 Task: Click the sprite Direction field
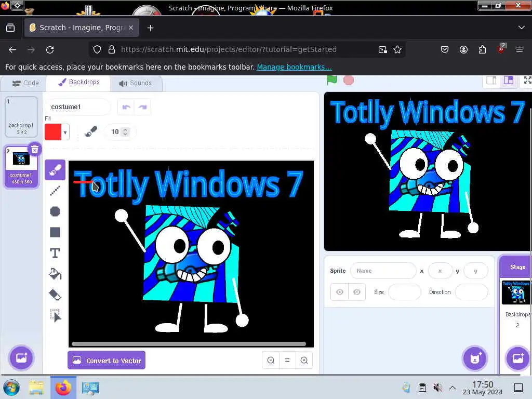tap(472, 292)
